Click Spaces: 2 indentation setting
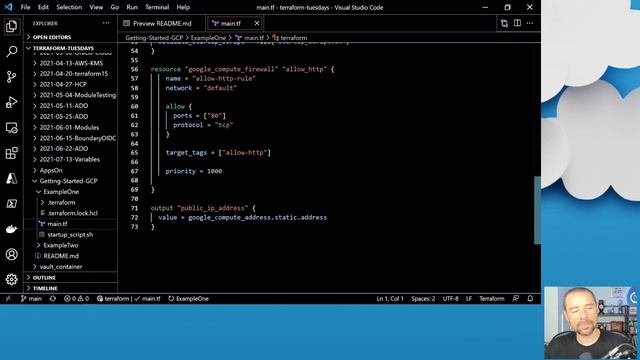This screenshot has height=360, width=640. [423, 299]
